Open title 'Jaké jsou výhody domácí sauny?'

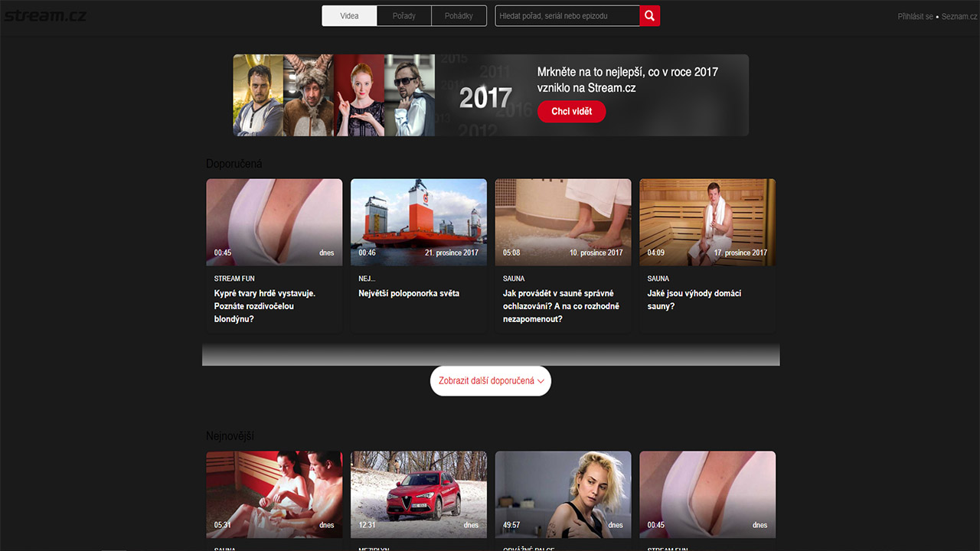tap(694, 299)
